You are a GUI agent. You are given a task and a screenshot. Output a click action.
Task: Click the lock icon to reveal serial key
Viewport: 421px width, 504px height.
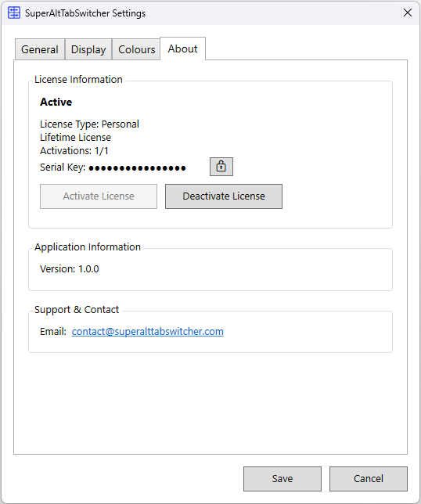coord(221,167)
